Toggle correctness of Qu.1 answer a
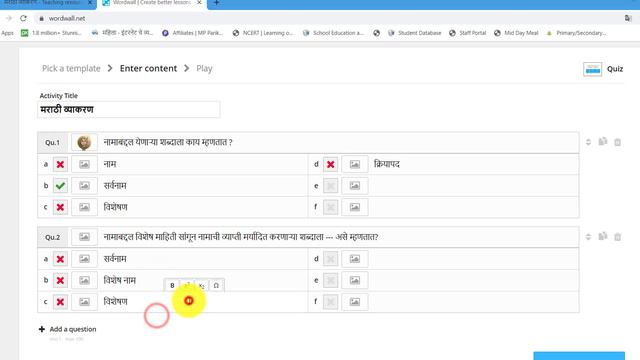640x360 pixels. [x=60, y=164]
